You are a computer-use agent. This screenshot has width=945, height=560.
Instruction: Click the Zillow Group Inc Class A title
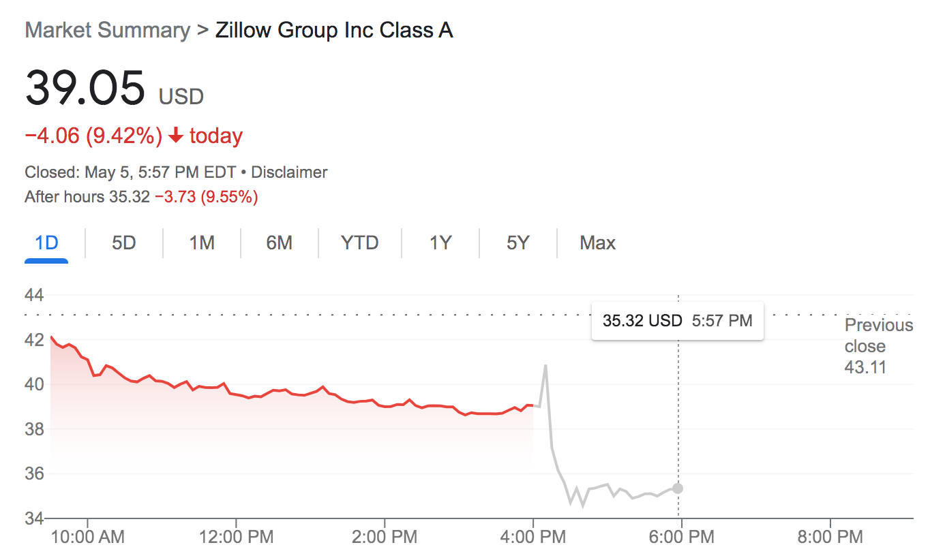pyautogui.click(x=334, y=31)
